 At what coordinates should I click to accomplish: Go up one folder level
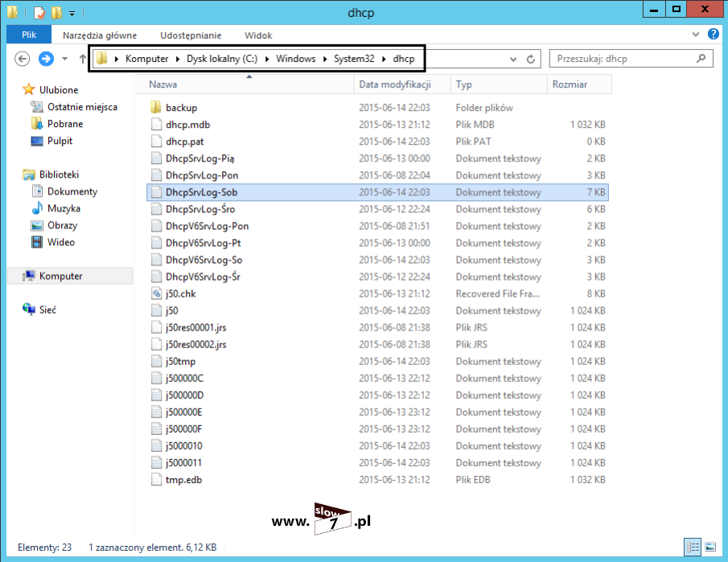[x=82, y=59]
